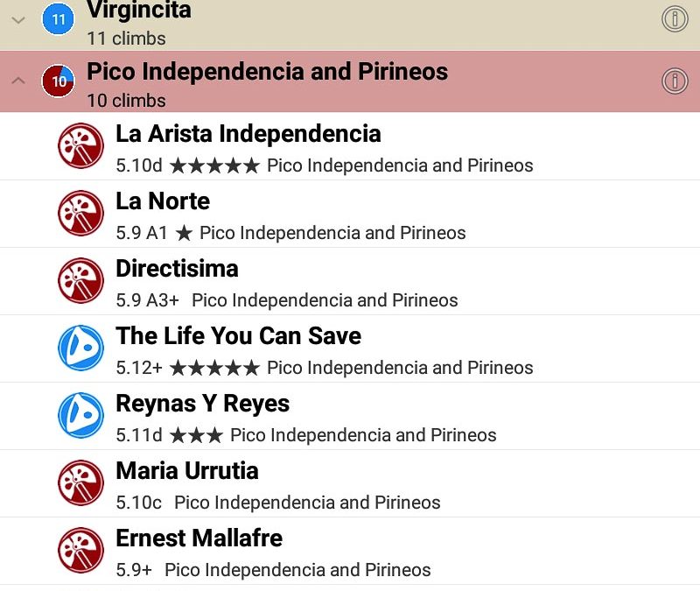Open the La Norte climb entry
The height and width of the screenshot is (591, 700).
tap(163, 201)
